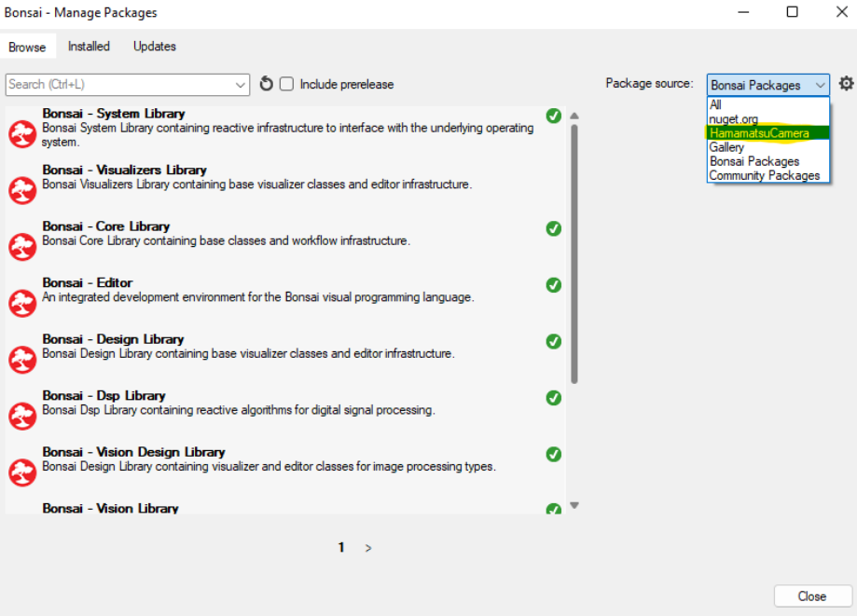Enable the Include prerelease checkbox
857x616 pixels.
(287, 84)
